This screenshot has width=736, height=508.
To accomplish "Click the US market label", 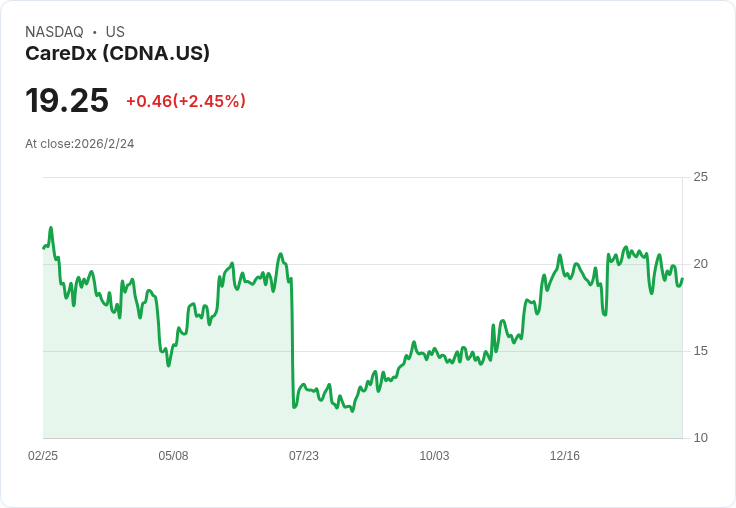I will (x=115, y=32).
